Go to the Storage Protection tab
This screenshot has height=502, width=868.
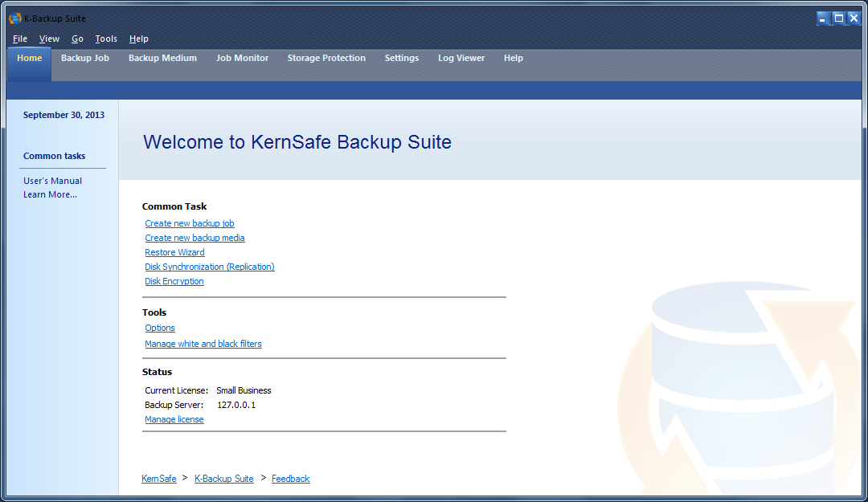[x=326, y=58]
